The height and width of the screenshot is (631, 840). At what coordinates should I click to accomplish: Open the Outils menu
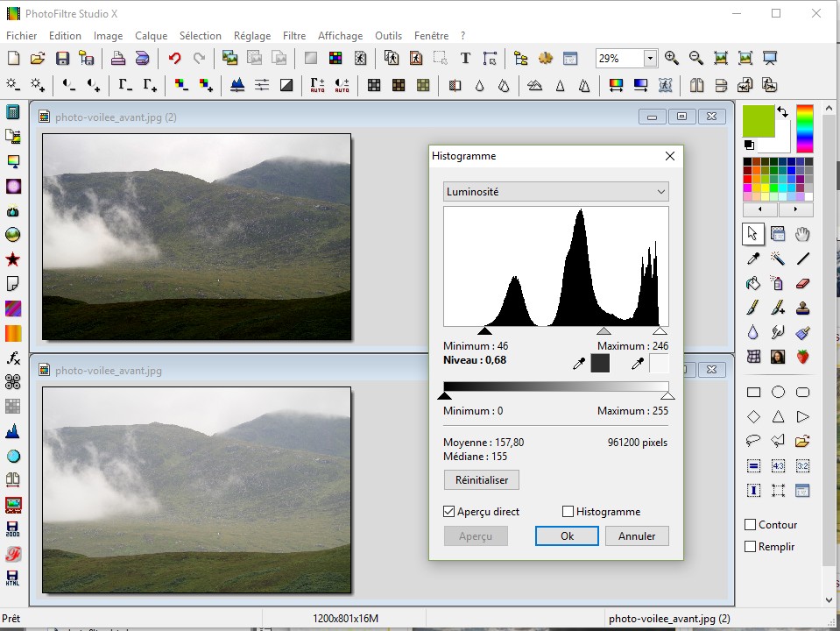point(388,35)
